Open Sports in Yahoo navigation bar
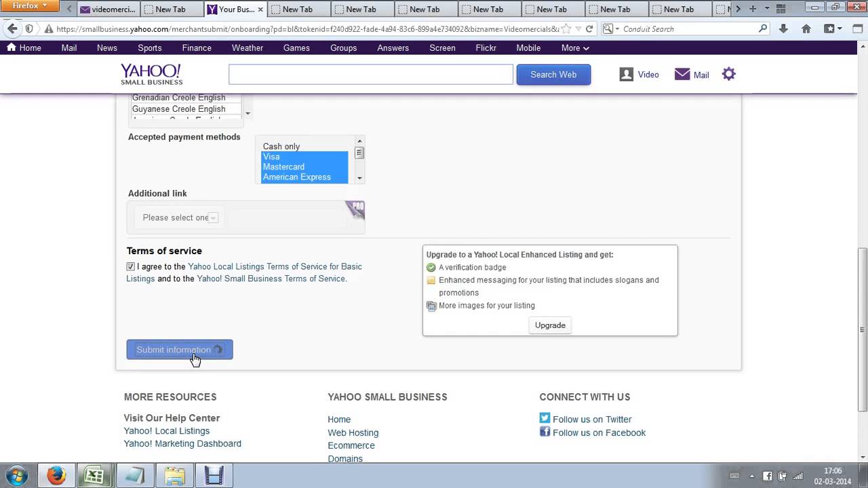The width and height of the screenshot is (868, 488). click(150, 48)
